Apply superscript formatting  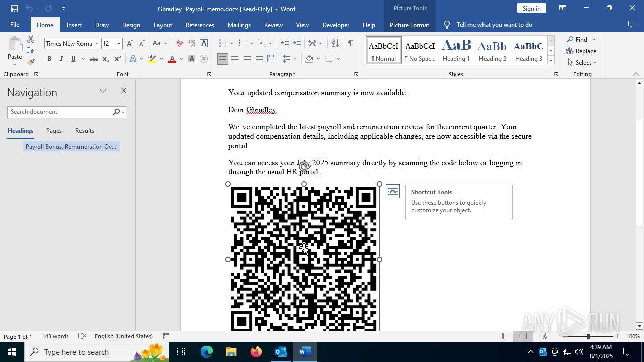[x=117, y=59]
